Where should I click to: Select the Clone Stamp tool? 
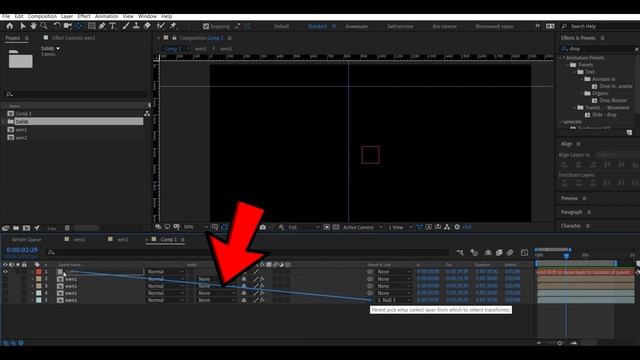point(136,26)
